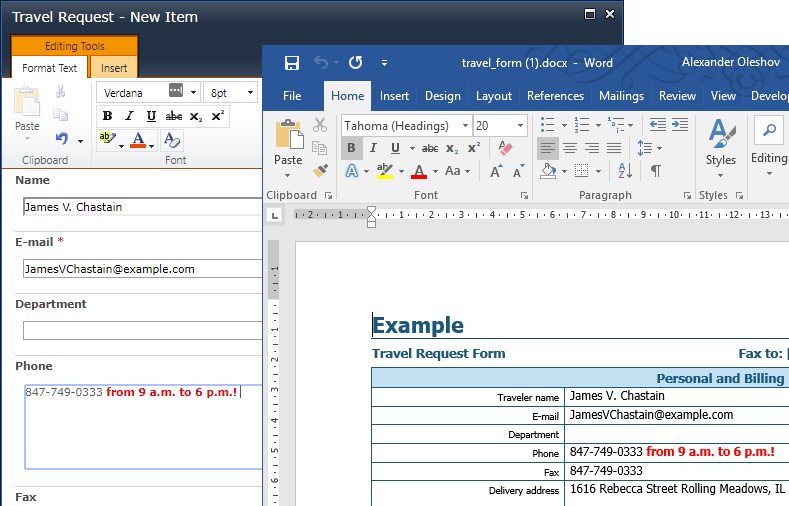
Task: Toggle Bold in the Word Font group
Action: pos(351,148)
